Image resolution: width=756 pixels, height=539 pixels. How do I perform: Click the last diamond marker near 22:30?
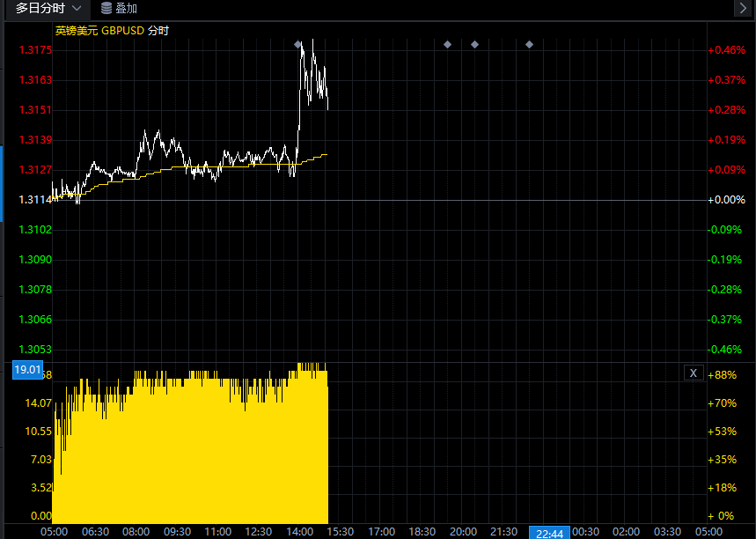pos(529,44)
